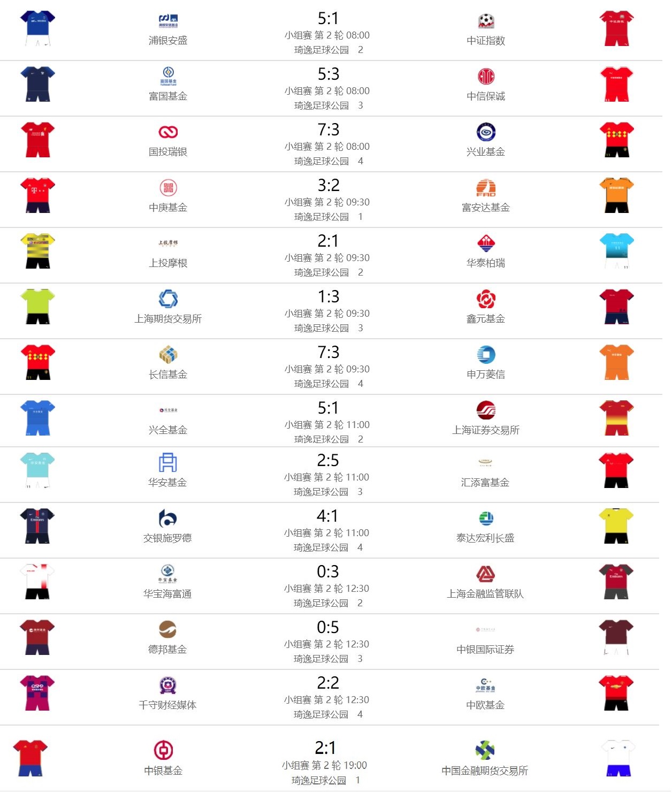This screenshot has width=672, height=793.
Task: Select the 0:5 score for 德邦基金 match
Action: pyautogui.click(x=327, y=627)
